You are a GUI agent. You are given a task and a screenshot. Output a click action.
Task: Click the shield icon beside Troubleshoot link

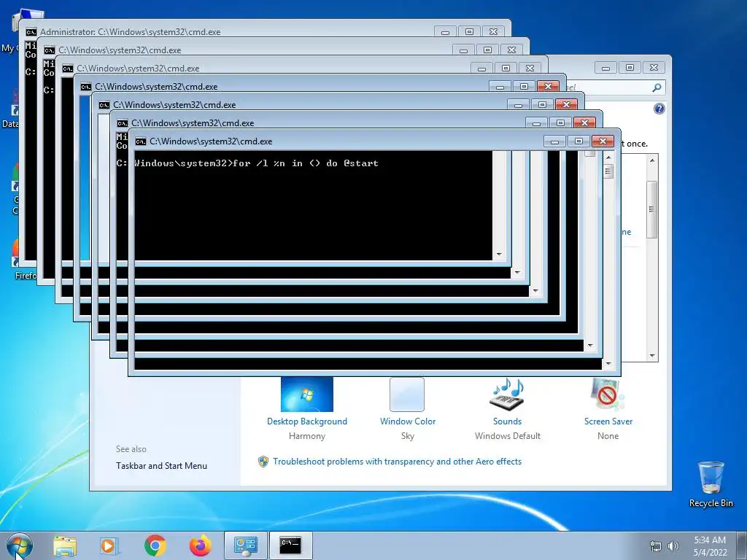[x=263, y=462]
